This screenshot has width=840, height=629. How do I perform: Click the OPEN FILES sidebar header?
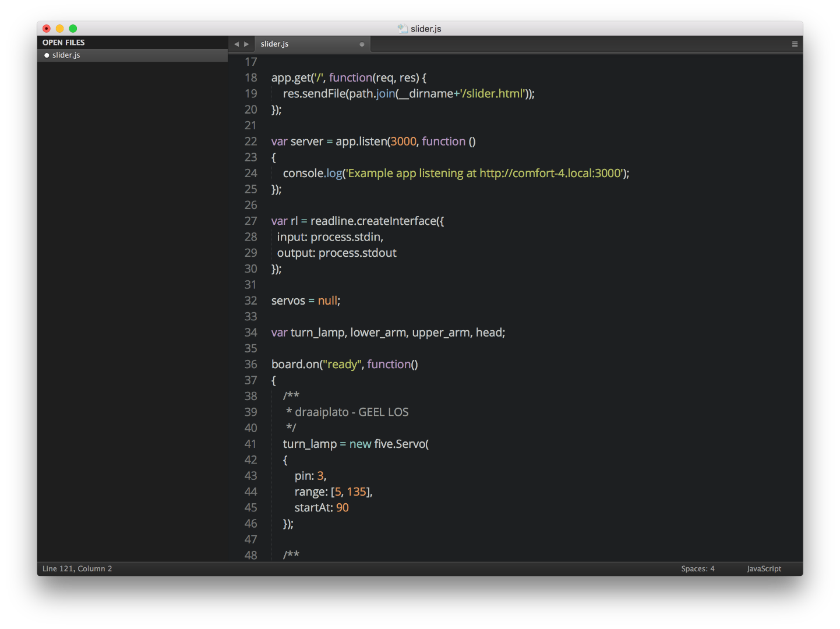(63, 43)
